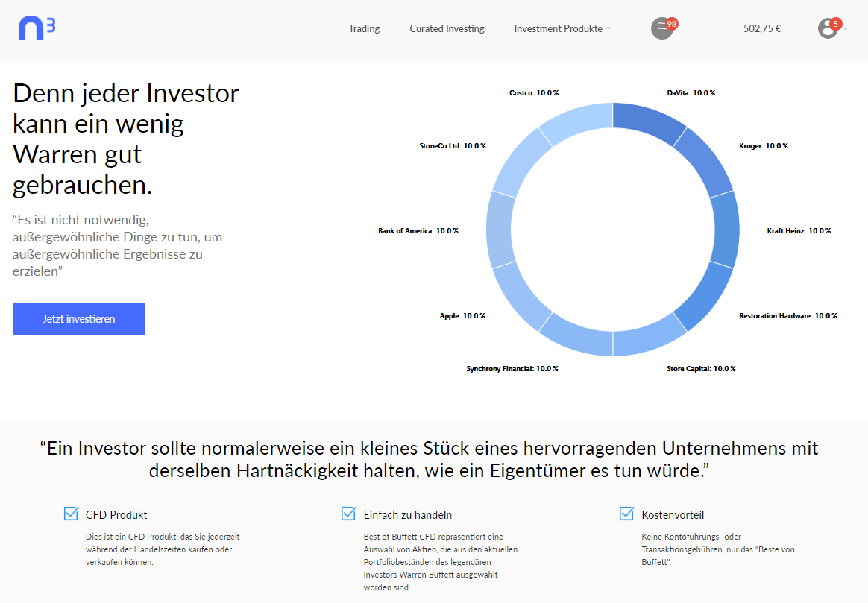
Task: Click the description starting 'Dies ist ein CFD Produkt'
Action: click(163, 549)
